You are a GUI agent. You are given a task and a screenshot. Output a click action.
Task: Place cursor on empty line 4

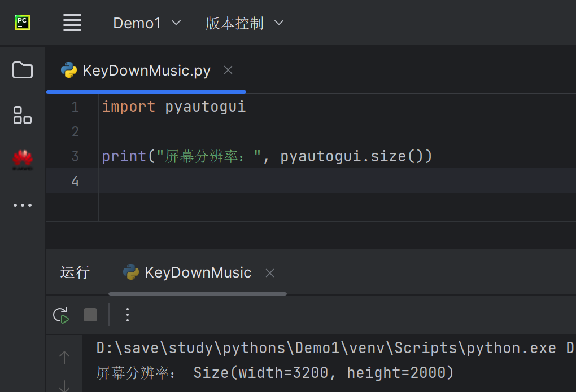[x=282, y=181]
